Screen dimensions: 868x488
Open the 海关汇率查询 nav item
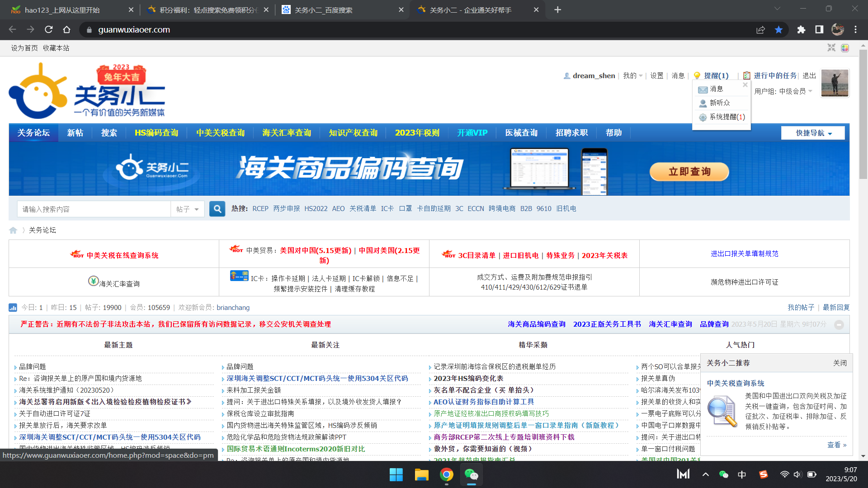pyautogui.click(x=287, y=133)
